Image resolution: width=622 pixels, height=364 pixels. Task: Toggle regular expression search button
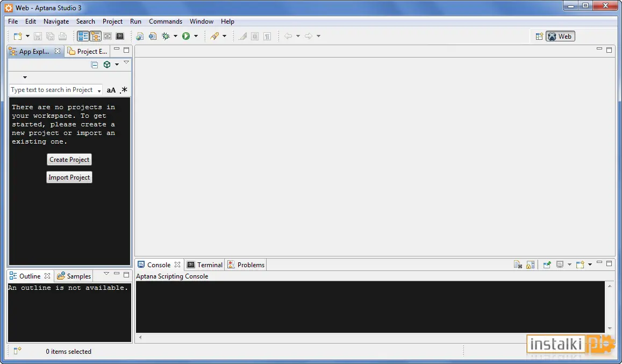coord(124,90)
